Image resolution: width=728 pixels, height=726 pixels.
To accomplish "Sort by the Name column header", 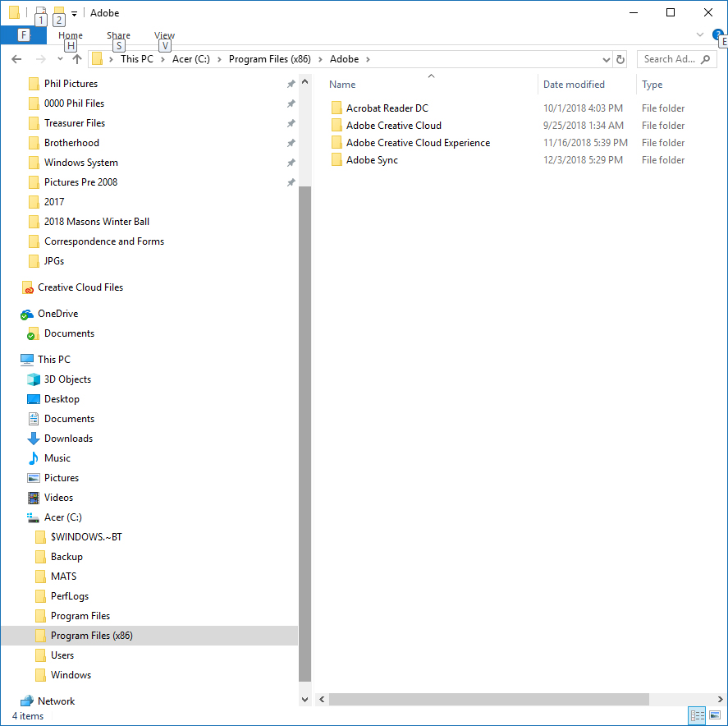I will tap(342, 85).
